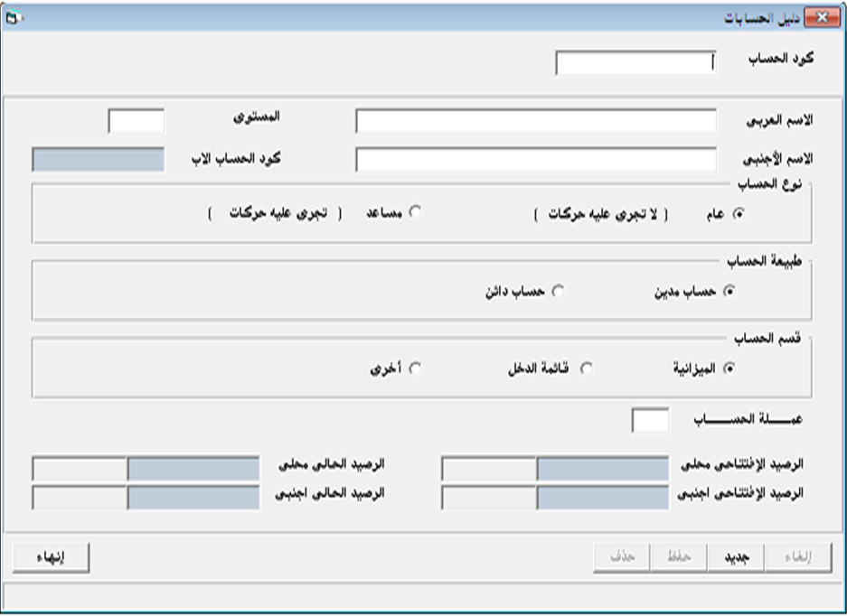Pick the حساب دائن radio button
Image resolution: width=847 pixels, height=616 pixels.
tap(558, 291)
